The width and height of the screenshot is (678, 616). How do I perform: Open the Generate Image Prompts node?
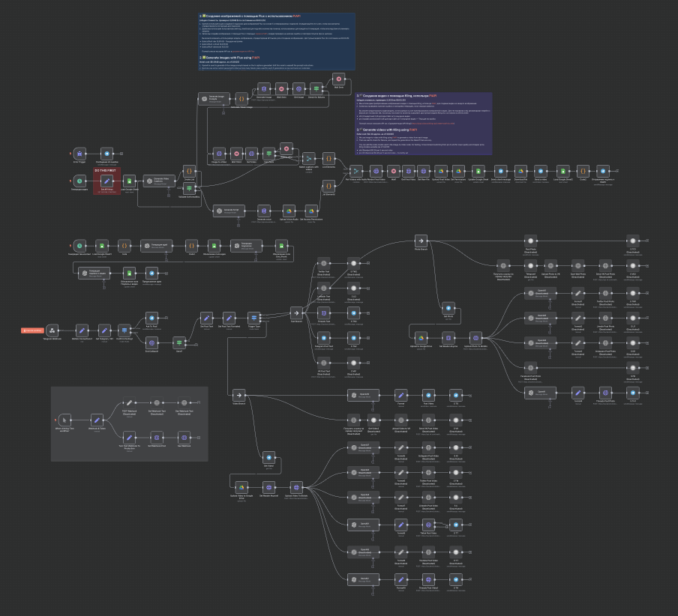(214, 98)
